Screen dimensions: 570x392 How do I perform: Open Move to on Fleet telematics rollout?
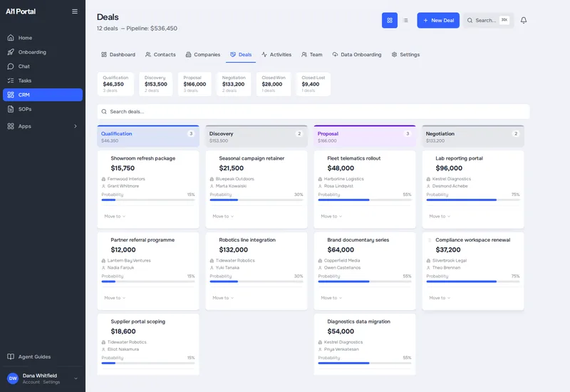coord(331,217)
